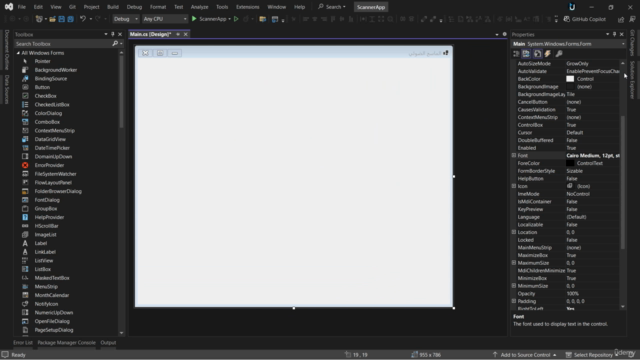
Task: Open the Extensions menu
Action: pyautogui.click(x=247, y=7)
